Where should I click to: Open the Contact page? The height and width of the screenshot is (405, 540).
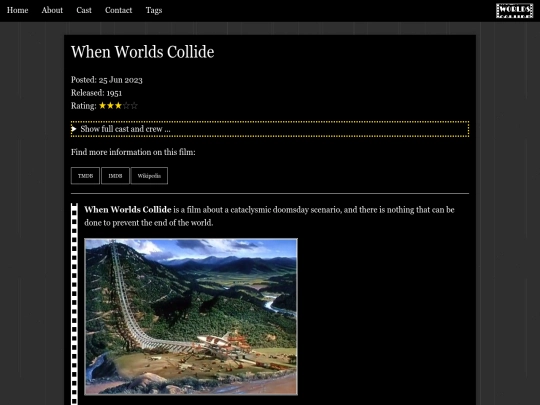point(118,10)
